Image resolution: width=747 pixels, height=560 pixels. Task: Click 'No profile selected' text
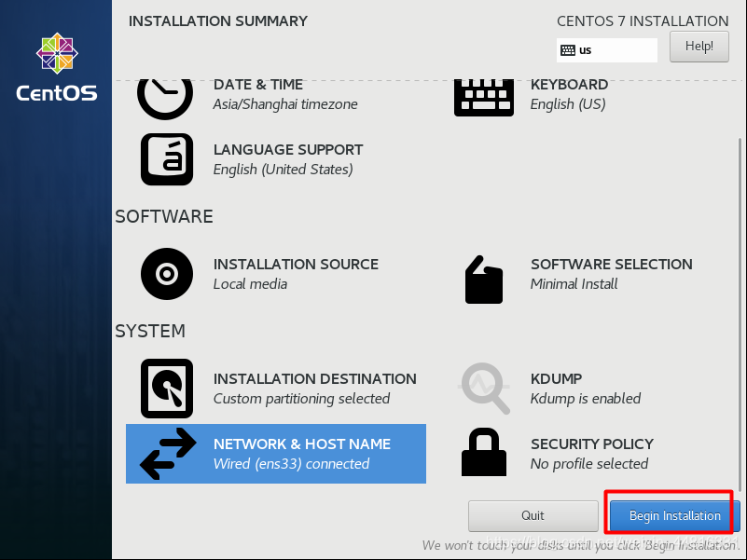[x=589, y=464]
